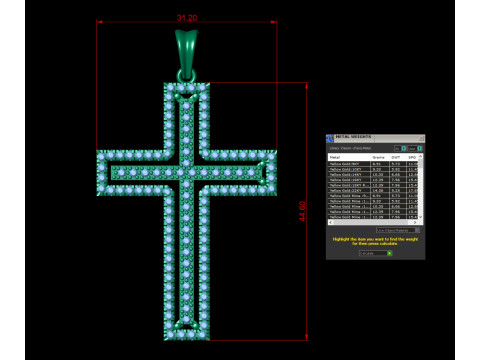Click the Metal Weights window title icon
The height and width of the screenshot is (360, 480).
(330, 138)
